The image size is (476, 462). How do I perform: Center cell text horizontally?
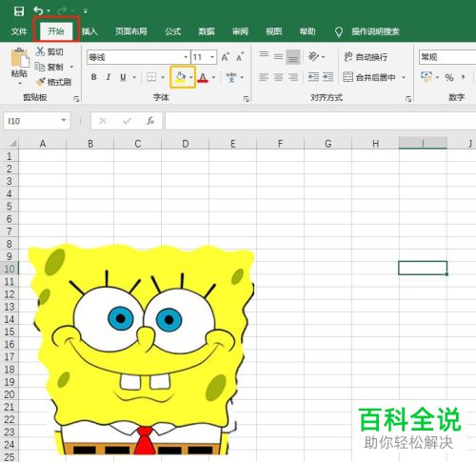click(279, 77)
